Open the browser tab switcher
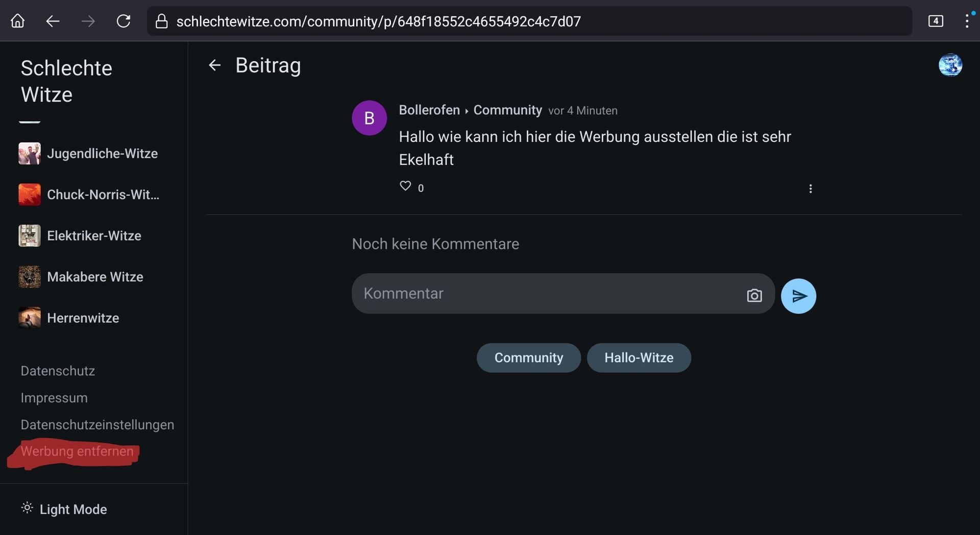This screenshot has width=980, height=535. click(935, 21)
